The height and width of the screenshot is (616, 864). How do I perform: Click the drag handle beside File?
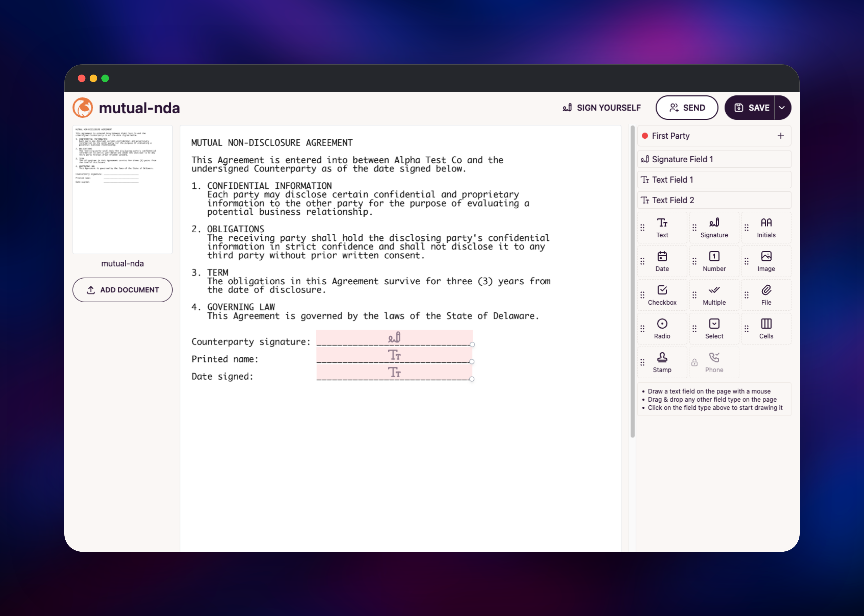pyautogui.click(x=746, y=295)
